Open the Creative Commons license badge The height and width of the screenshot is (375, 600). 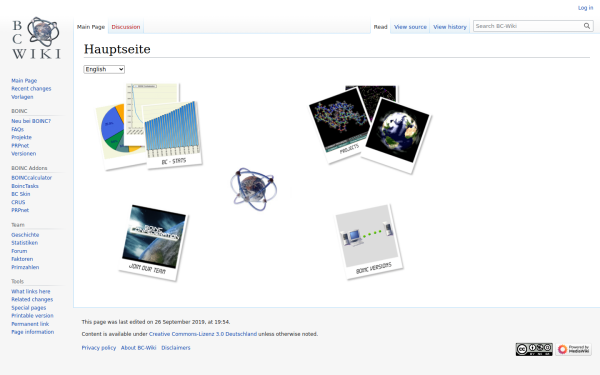click(x=534, y=349)
